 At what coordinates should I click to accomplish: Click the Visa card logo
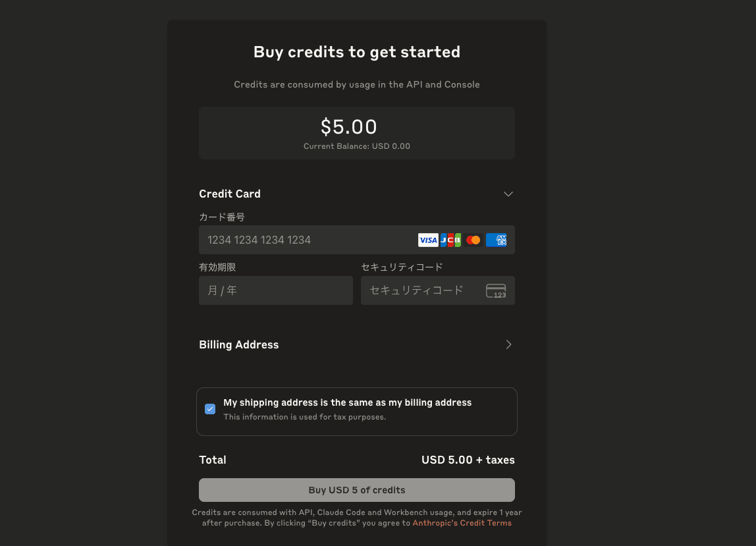428,240
